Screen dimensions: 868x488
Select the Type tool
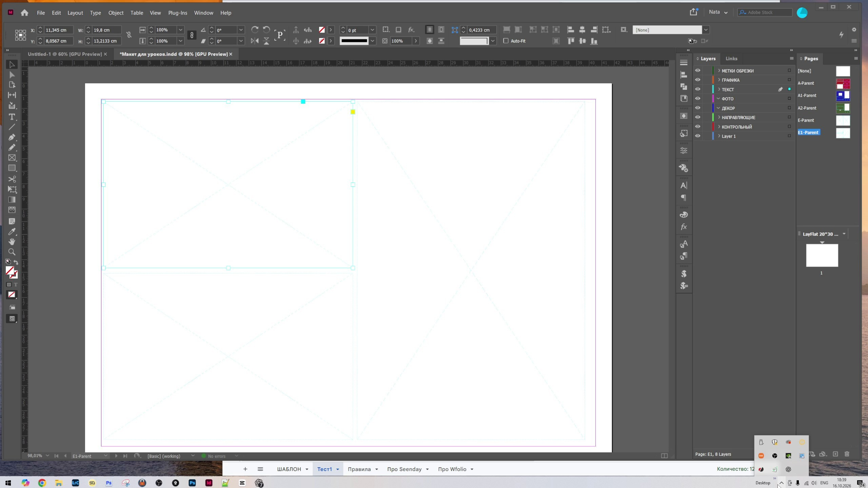coord(12,117)
